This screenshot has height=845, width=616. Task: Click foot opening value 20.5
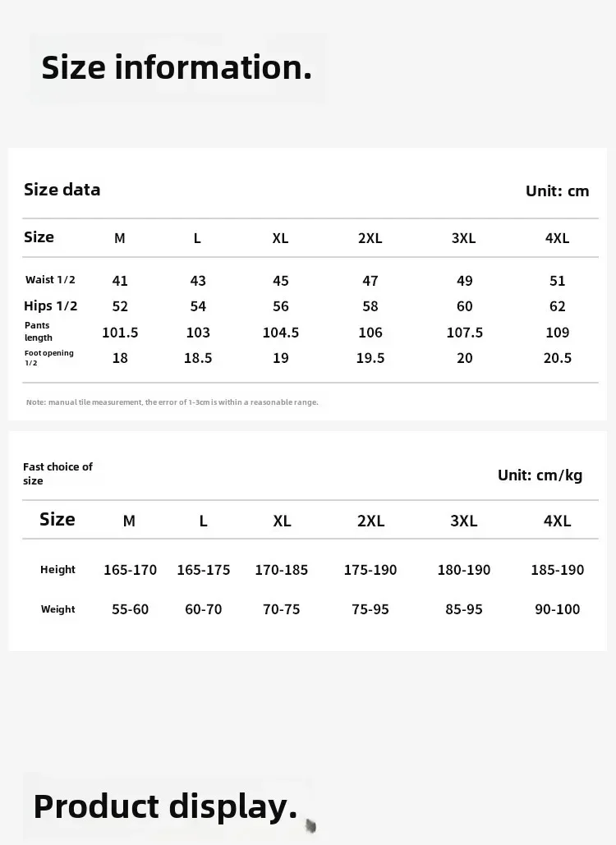pos(557,358)
